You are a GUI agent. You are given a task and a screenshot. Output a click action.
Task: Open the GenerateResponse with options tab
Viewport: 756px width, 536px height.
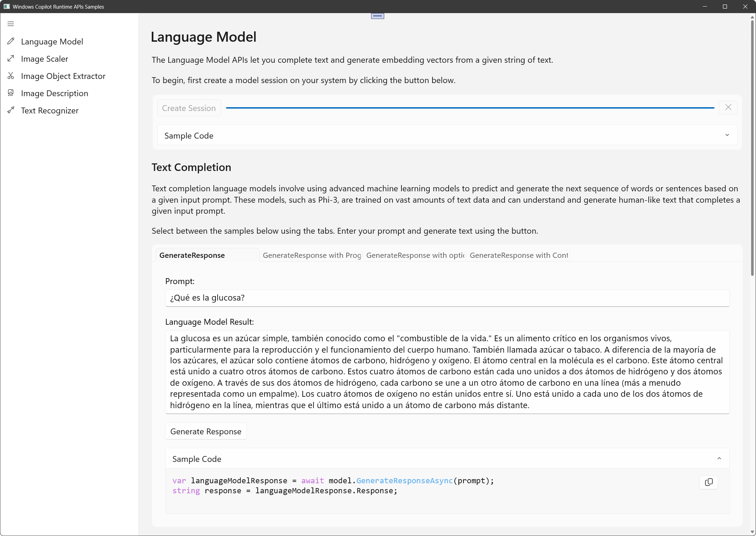[x=415, y=255]
